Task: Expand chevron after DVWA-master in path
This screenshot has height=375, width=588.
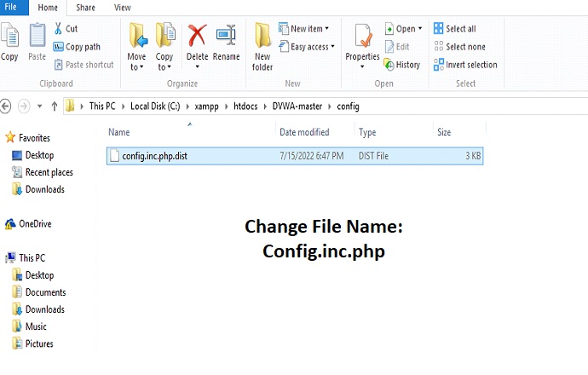Action: [330, 107]
